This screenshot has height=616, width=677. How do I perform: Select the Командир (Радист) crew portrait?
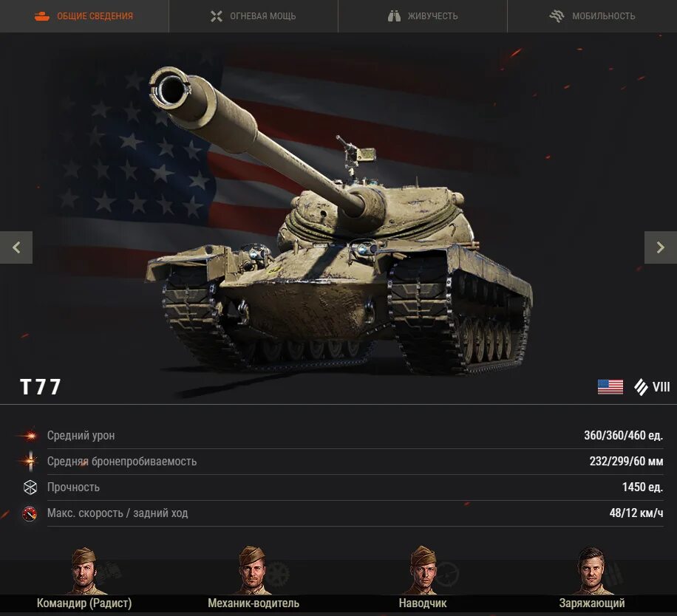pyautogui.click(x=84, y=570)
